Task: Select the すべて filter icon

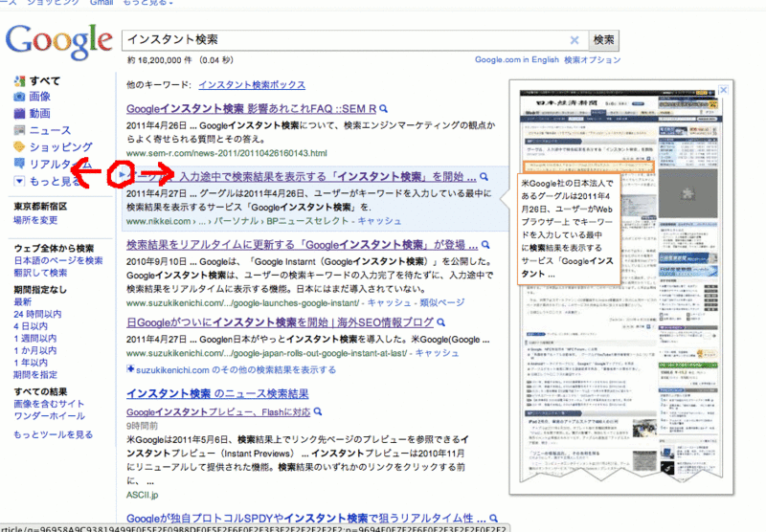Action: click(19, 81)
